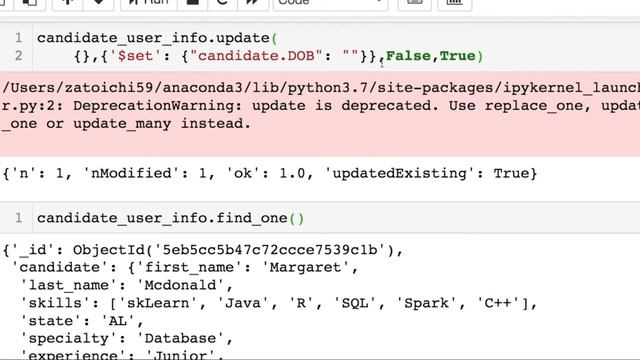This screenshot has width=640, height=360.
Task: Click the "candidate.DOB" string in the code
Action: coord(256,56)
